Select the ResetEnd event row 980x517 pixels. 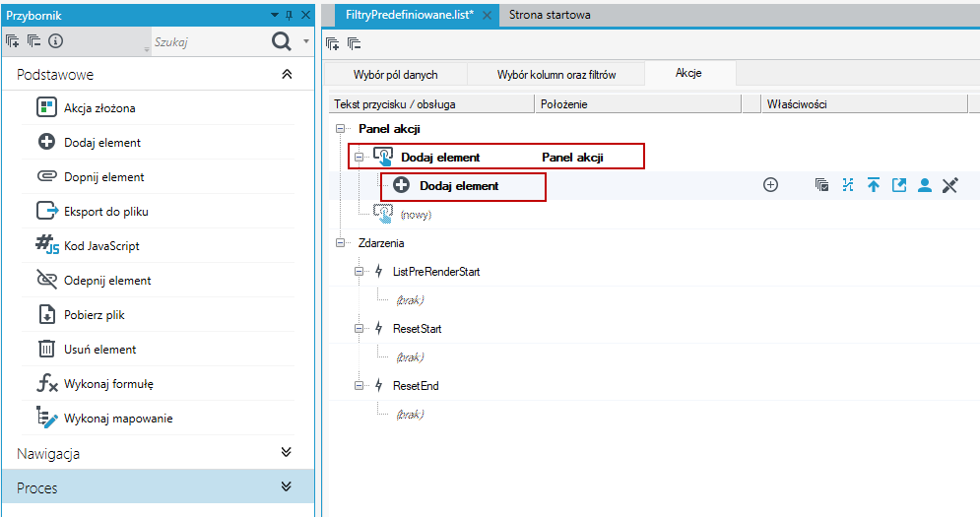point(416,386)
